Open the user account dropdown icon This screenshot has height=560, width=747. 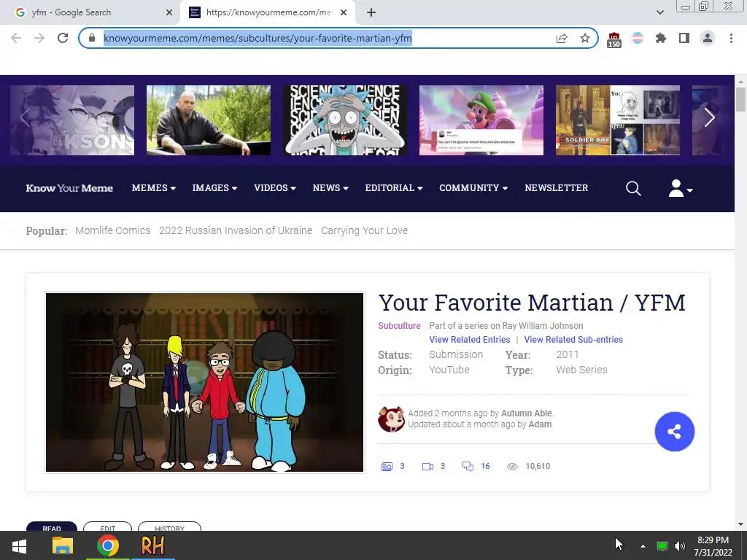pos(681,189)
